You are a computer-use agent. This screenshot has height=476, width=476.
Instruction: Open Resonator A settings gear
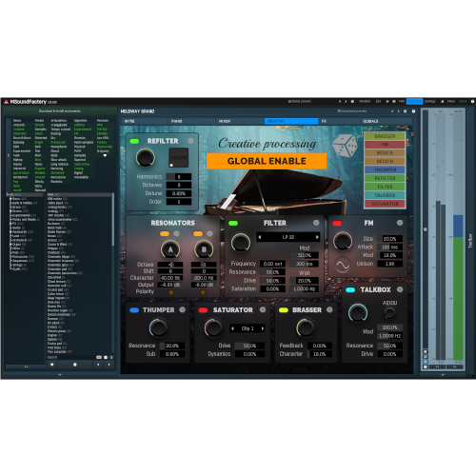[176, 234]
